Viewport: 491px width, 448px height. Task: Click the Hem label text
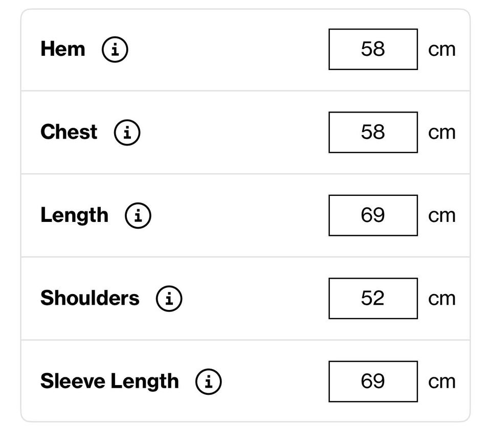(x=63, y=50)
